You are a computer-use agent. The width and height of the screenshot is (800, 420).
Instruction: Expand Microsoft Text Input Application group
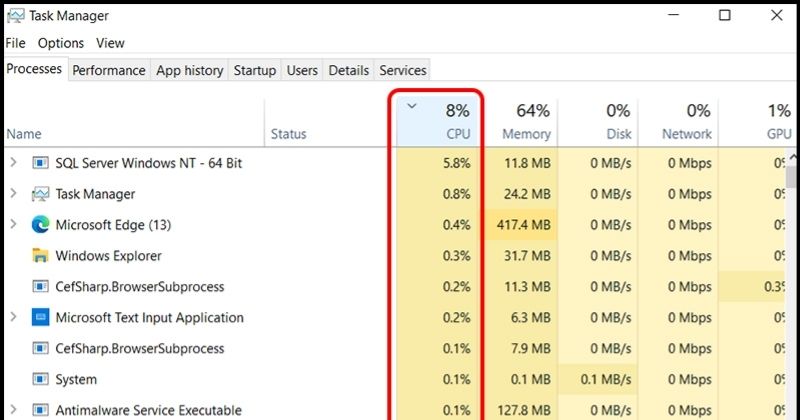[14, 317]
